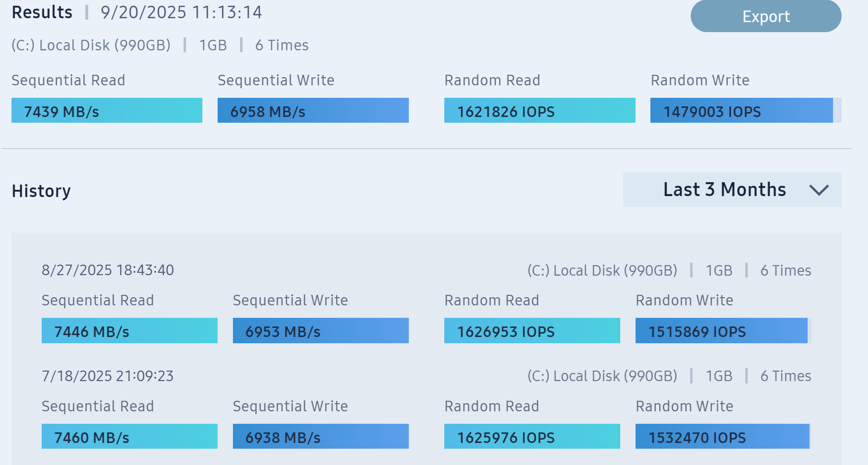Click the chevron arrow beside Last 3 Months

pos(819,190)
